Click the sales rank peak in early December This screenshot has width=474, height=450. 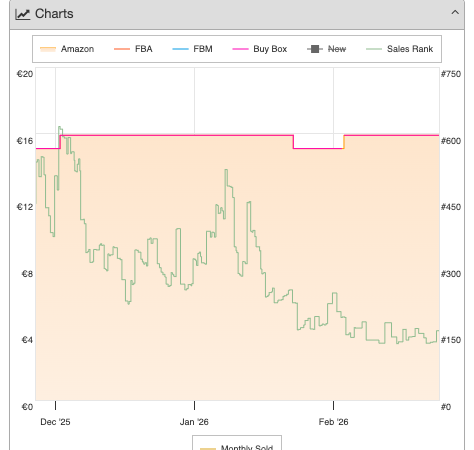[60, 128]
